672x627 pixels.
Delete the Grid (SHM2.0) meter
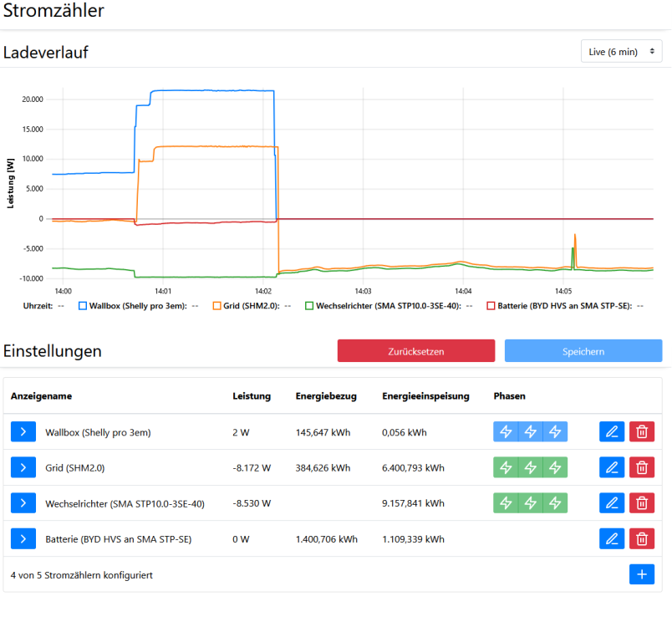click(x=642, y=467)
